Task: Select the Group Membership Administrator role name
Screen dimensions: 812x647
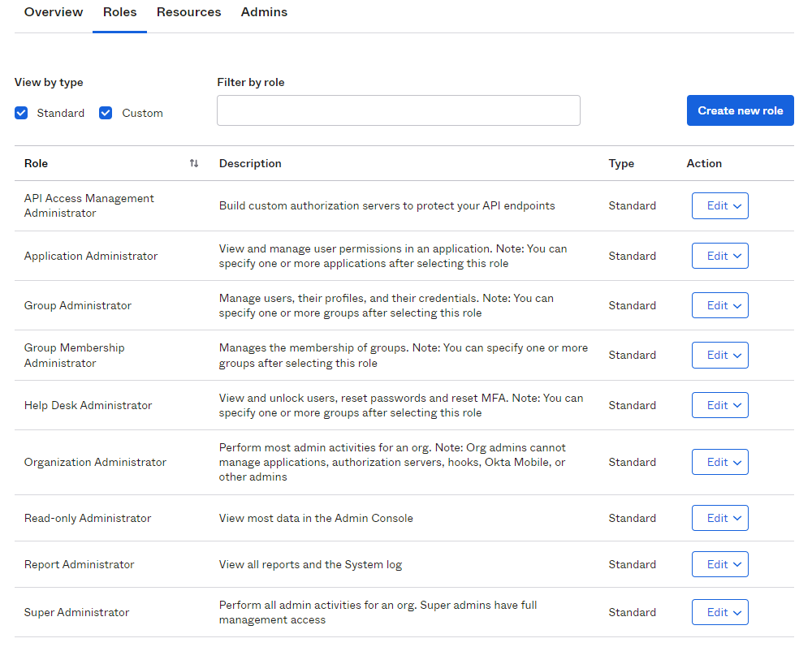Action: 74,355
